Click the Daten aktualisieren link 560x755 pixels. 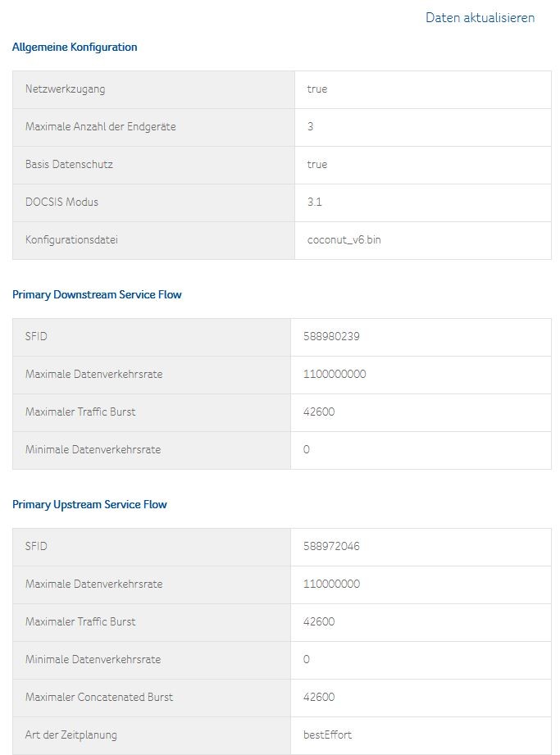click(480, 17)
